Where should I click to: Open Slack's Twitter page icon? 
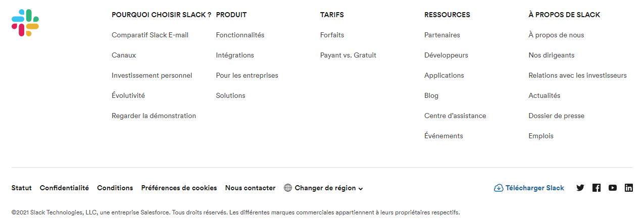point(580,188)
